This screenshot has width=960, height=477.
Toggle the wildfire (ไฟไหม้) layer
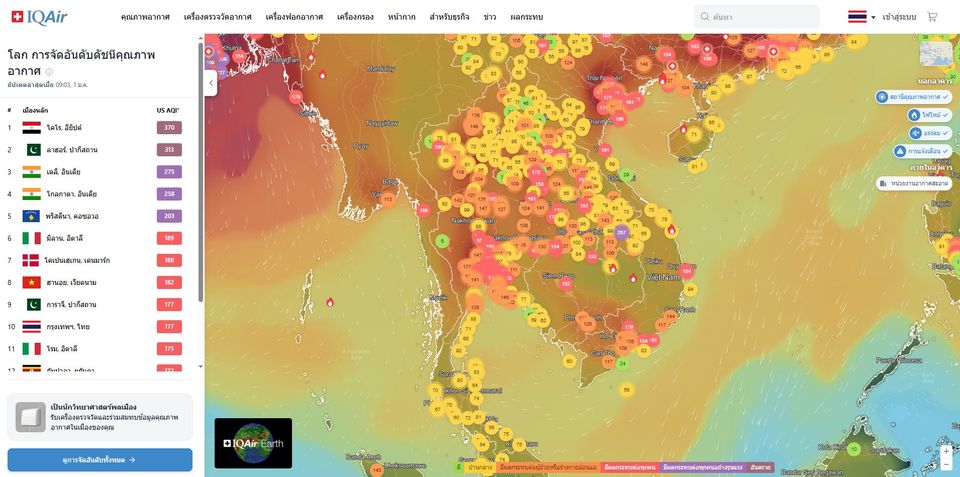pos(928,115)
